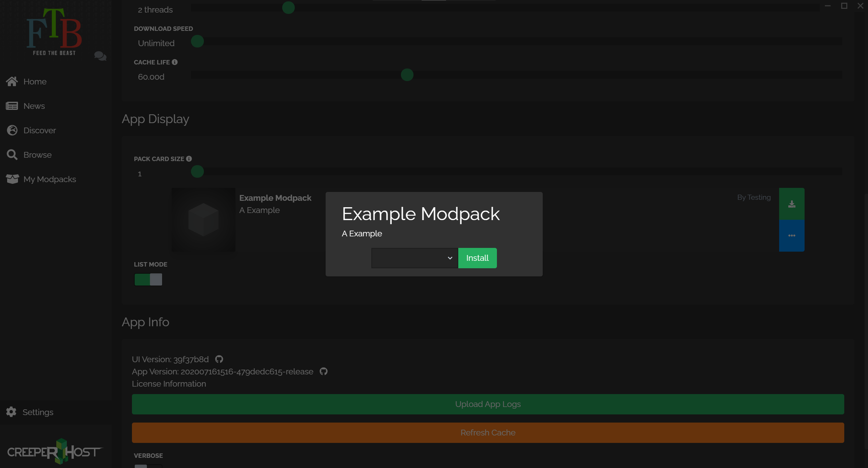This screenshot has height=468, width=868.
Task: Navigate to the News section
Action: [34, 106]
